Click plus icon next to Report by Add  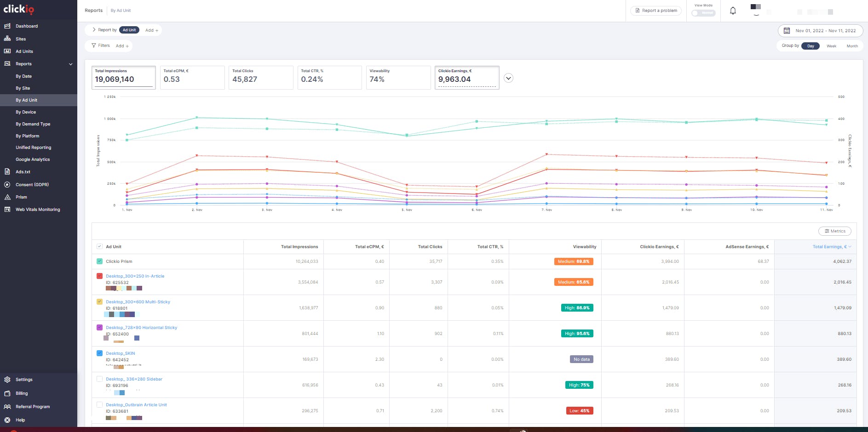point(157,30)
